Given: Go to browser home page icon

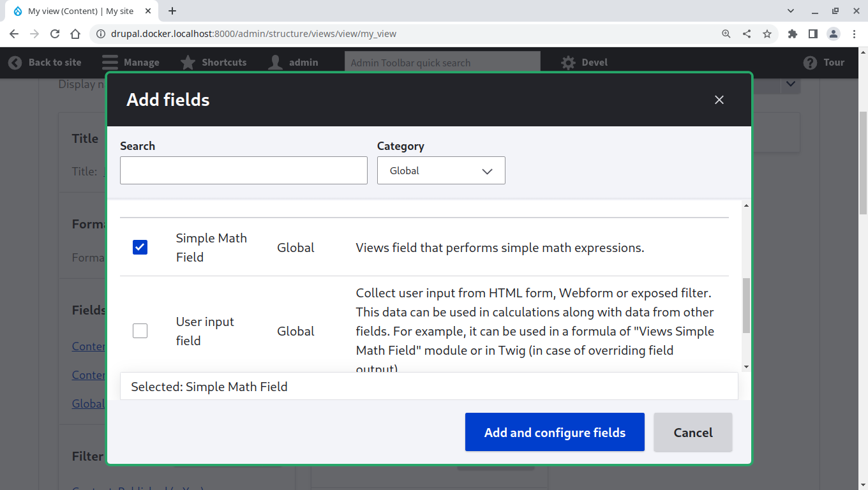Looking at the screenshot, I should tap(75, 34).
